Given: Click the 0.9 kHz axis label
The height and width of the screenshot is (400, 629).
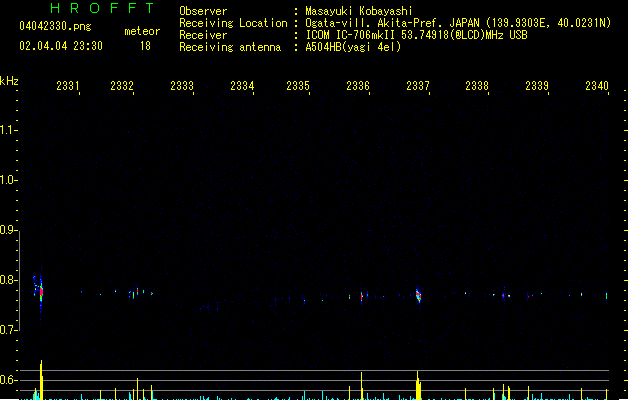Looking at the screenshot, I should [x=8, y=230].
